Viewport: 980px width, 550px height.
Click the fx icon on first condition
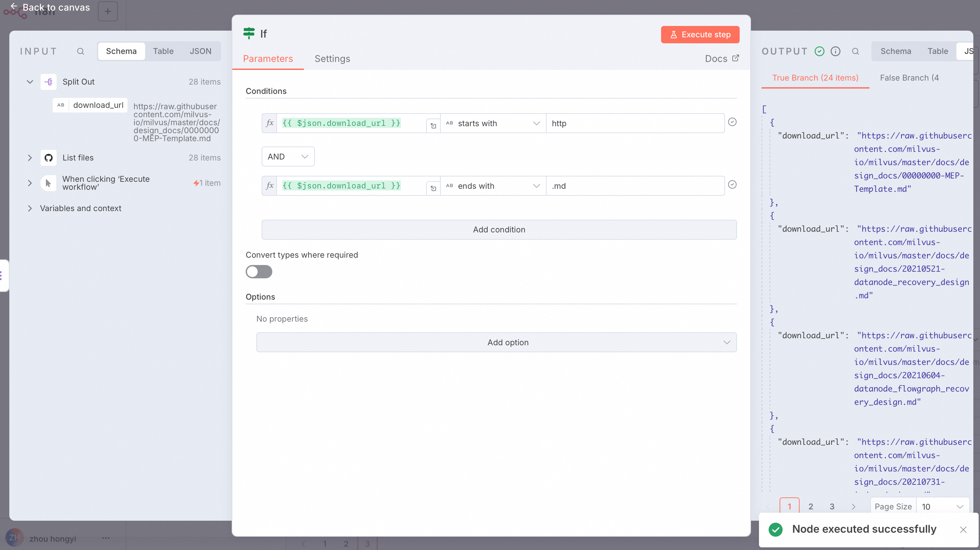pyautogui.click(x=270, y=123)
